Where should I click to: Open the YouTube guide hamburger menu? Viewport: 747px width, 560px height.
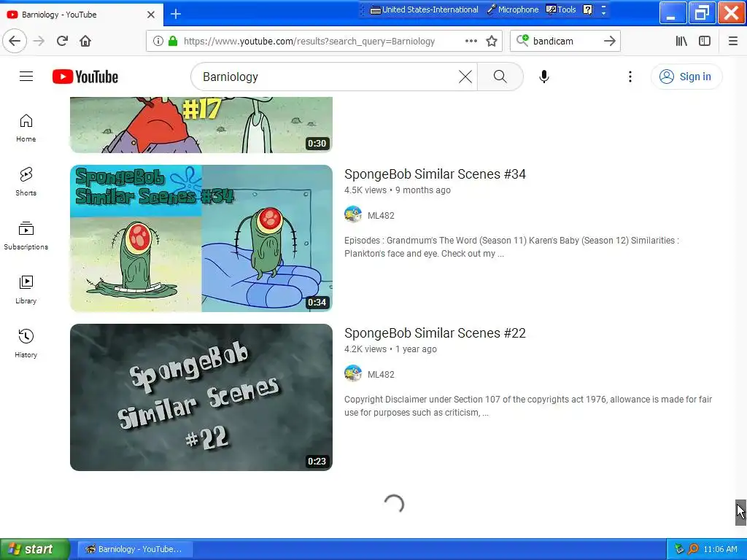point(26,76)
